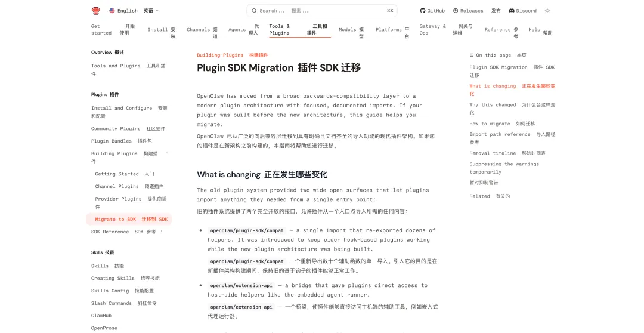Viewport: 644px width, 333px height.
Task: Click the first openclaw/plugin-sdk/compat code label
Action: pos(247,230)
